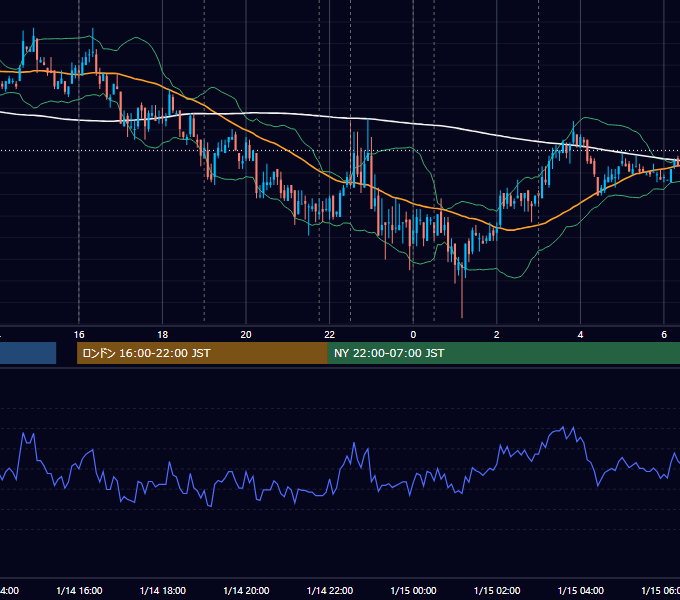Click the 1/14 22:00 date label

[330, 590]
